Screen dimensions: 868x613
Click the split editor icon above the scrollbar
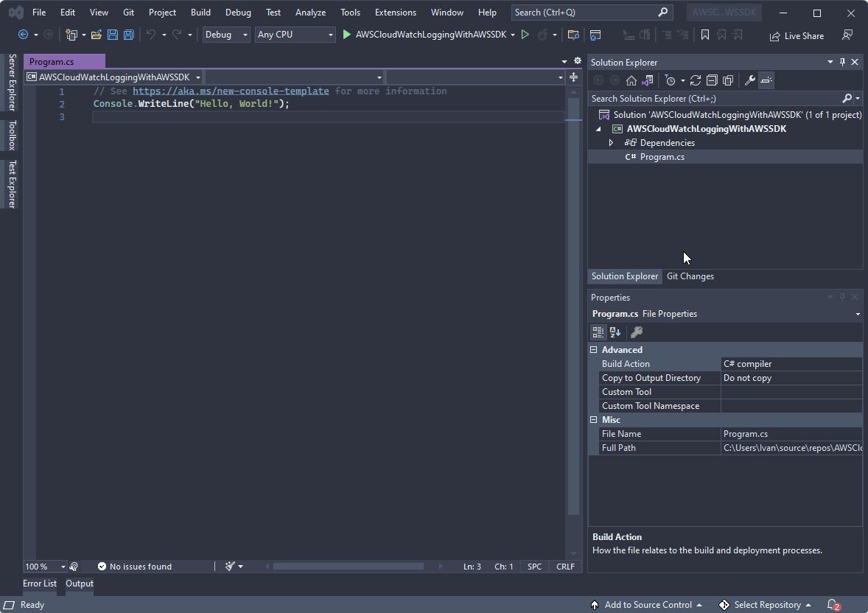pos(574,77)
